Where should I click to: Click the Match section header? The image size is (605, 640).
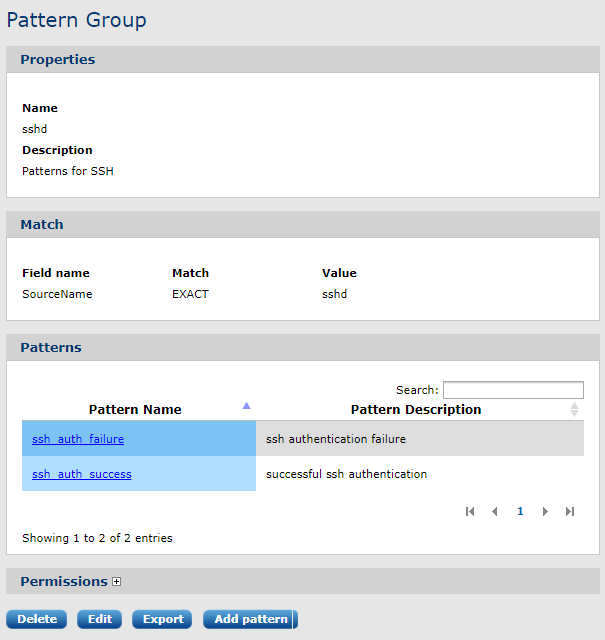tap(42, 224)
